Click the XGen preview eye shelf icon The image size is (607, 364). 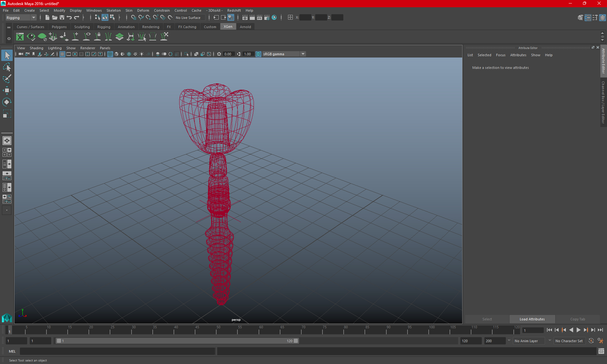click(x=31, y=37)
